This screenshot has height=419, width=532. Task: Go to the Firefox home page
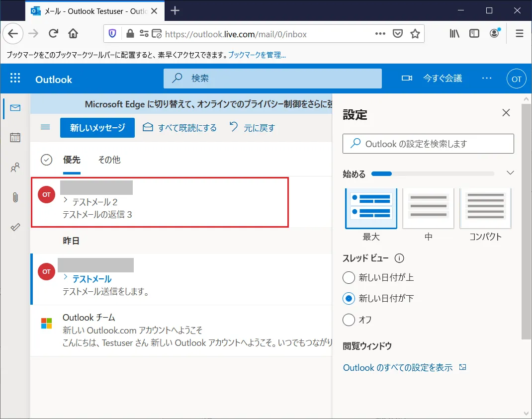pyautogui.click(x=73, y=33)
